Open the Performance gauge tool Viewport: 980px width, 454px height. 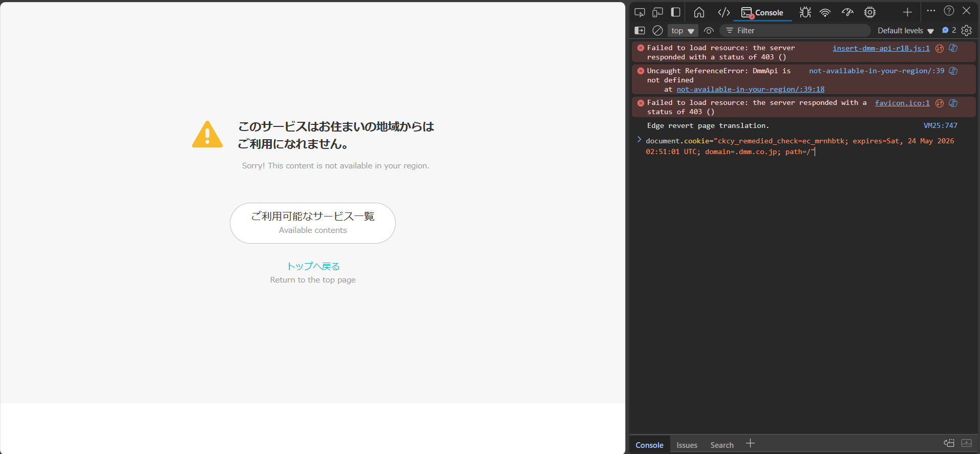[847, 12]
